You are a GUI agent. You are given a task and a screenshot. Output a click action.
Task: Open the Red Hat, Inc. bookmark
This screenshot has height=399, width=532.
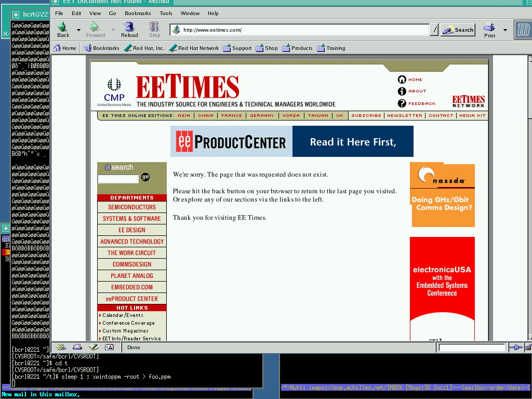click(x=144, y=48)
